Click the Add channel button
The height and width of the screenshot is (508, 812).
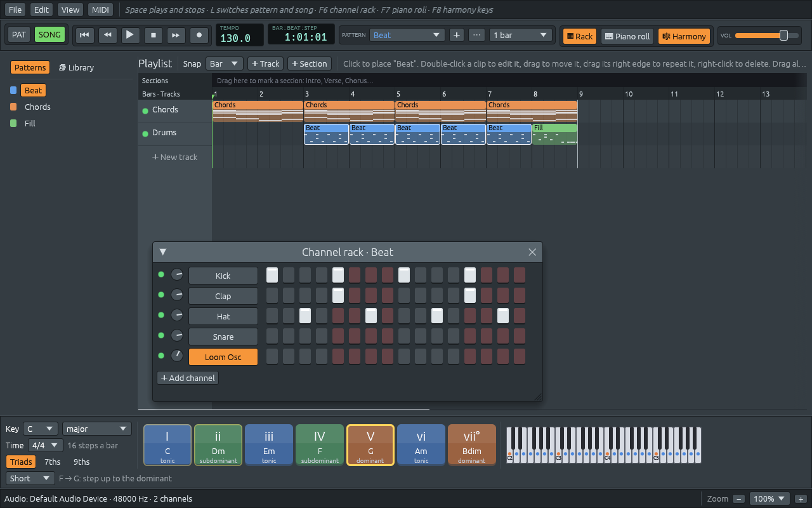tap(188, 378)
